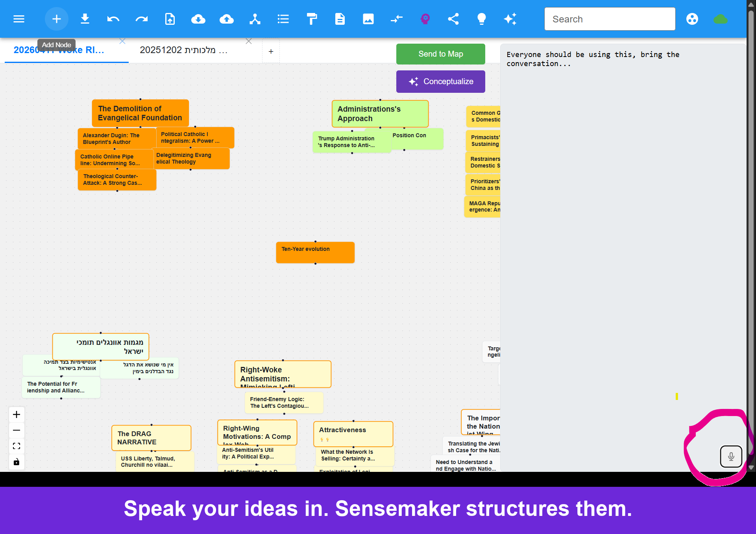Select the MAGA Repu node
This screenshot has width=756, height=534.
(482, 207)
